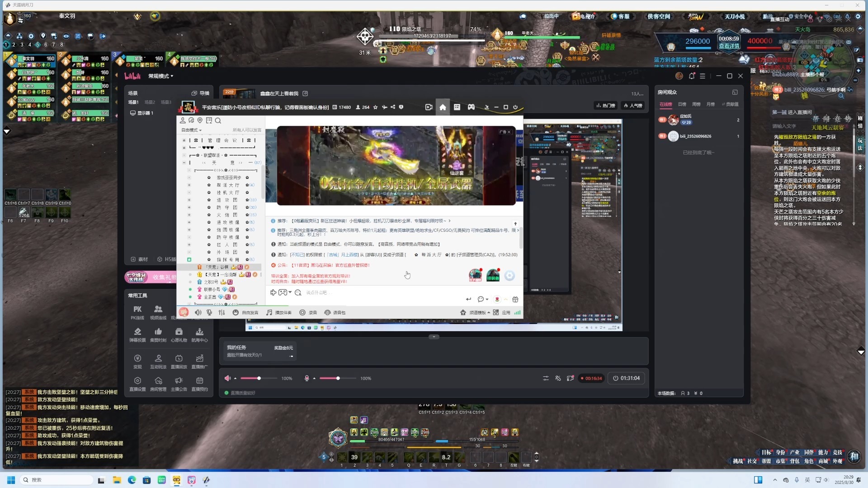Open 弹幕投票 voting tool
Screen dimensions: 868x488
[x=137, y=335]
